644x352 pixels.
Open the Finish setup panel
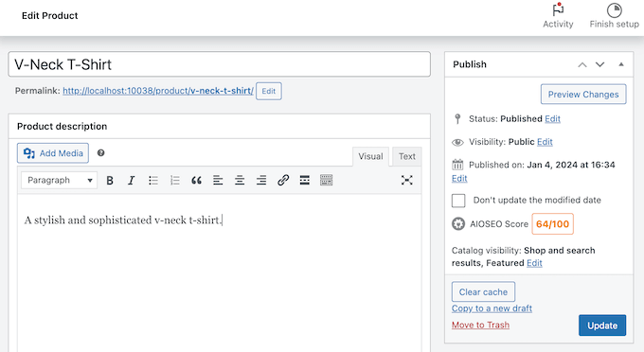[x=614, y=16]
